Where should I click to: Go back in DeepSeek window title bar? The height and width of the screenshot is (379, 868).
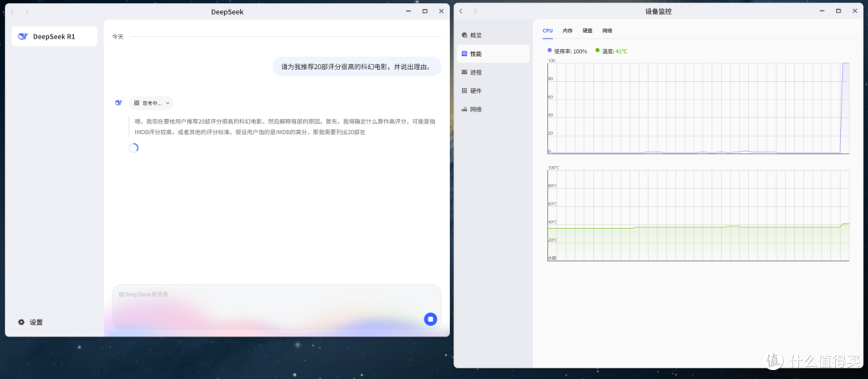click(13, 11)
